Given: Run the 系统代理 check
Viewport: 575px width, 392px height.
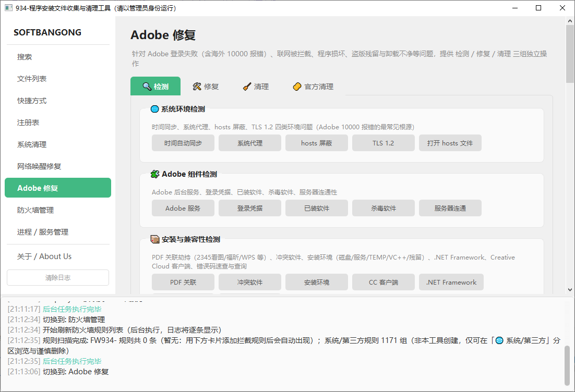Looking at the screenshot, I should (x=250, y=143).
